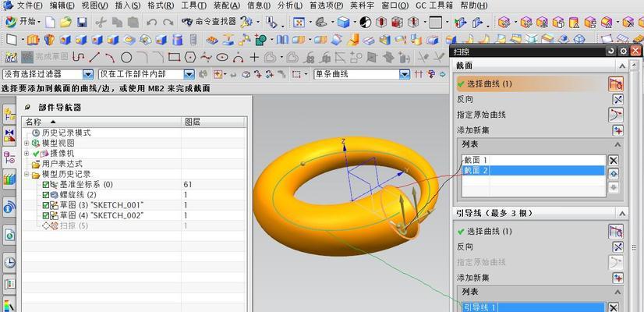Image resolution: width=644 pixels, height=312 pixels.
Task: Toggle checkbox for 草图 (3) SKETCH_001
Action: [46, 204]
